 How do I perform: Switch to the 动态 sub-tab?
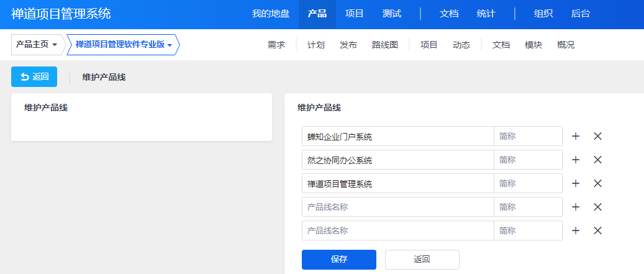point(461,45)
